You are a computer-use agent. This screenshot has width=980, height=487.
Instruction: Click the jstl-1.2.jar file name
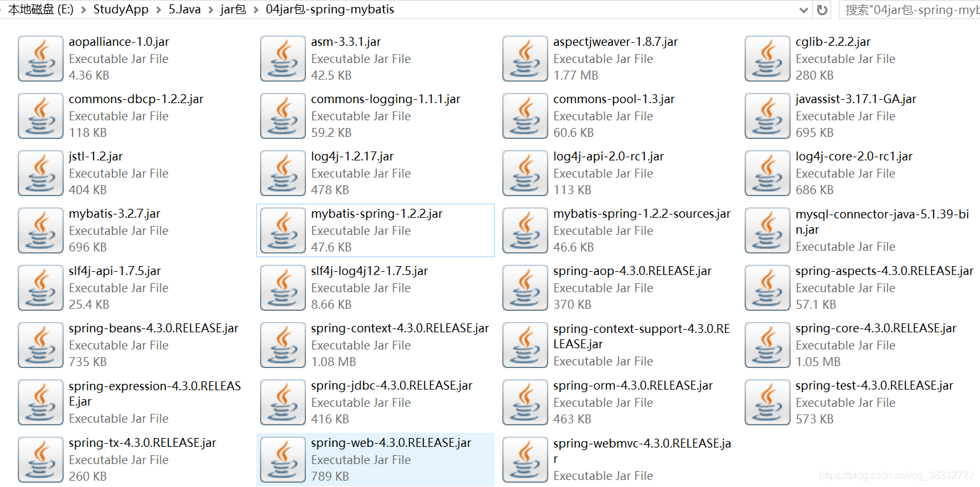[95, 157]
